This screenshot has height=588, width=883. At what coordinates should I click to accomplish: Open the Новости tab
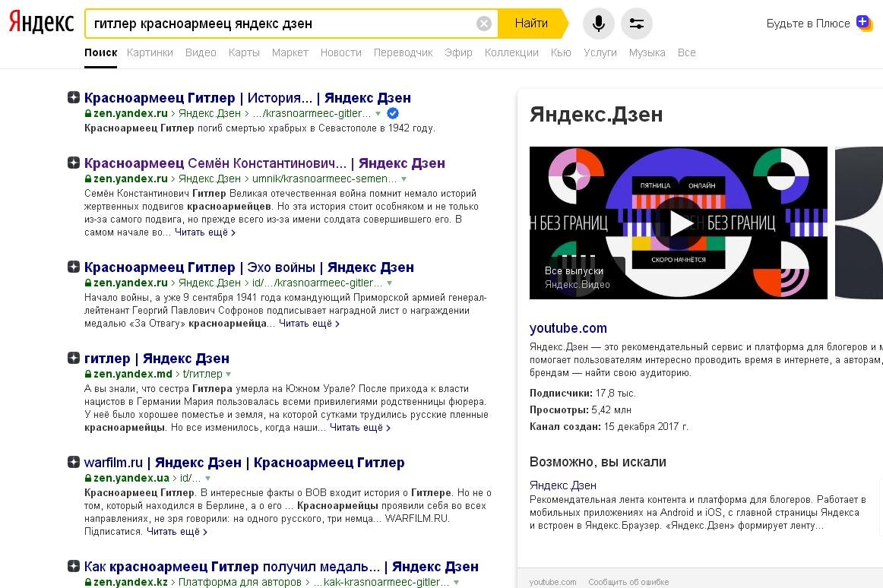pos(340,52)
